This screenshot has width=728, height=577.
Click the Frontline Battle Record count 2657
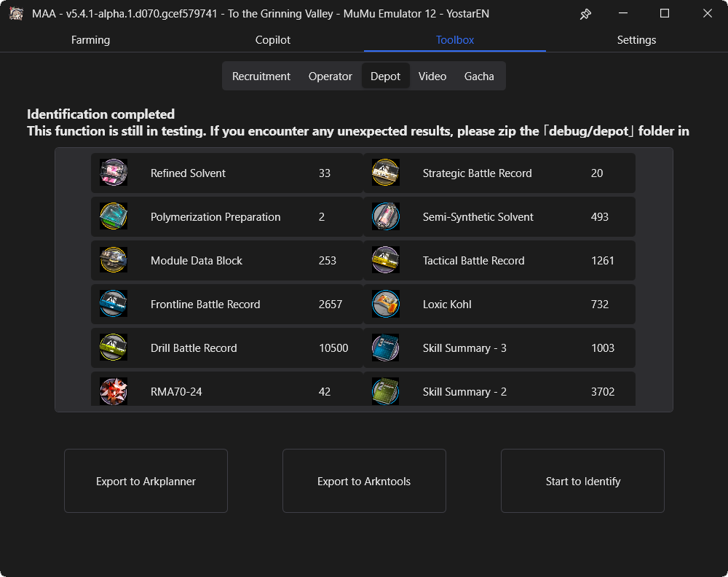(330, 305)
